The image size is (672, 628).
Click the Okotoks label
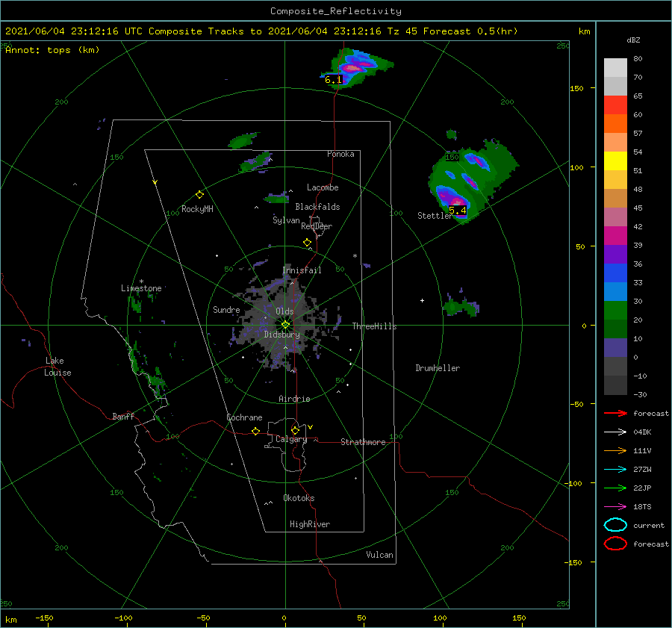(x=299, y=498)
